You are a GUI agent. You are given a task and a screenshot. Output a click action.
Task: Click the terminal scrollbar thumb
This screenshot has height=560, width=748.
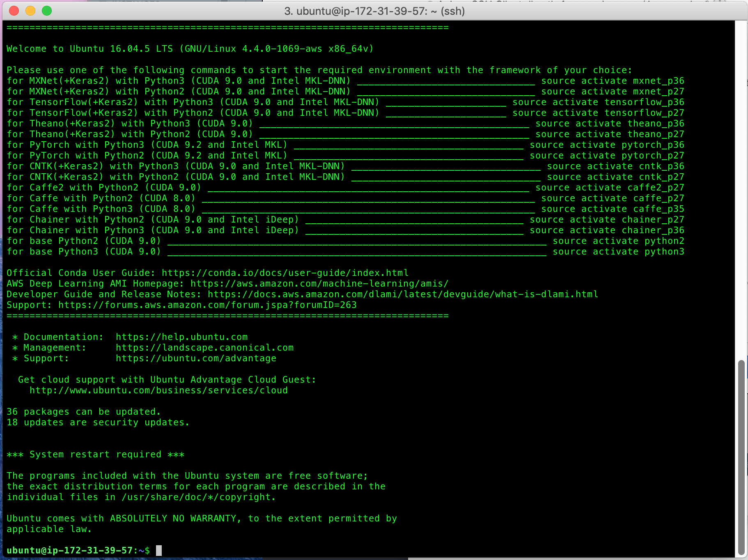tap(741, 456)
